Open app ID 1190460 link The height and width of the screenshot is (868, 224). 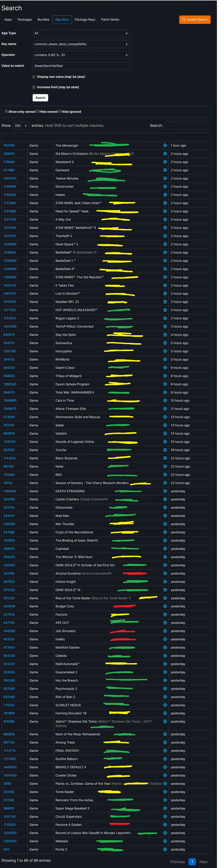tap(10, 491)
